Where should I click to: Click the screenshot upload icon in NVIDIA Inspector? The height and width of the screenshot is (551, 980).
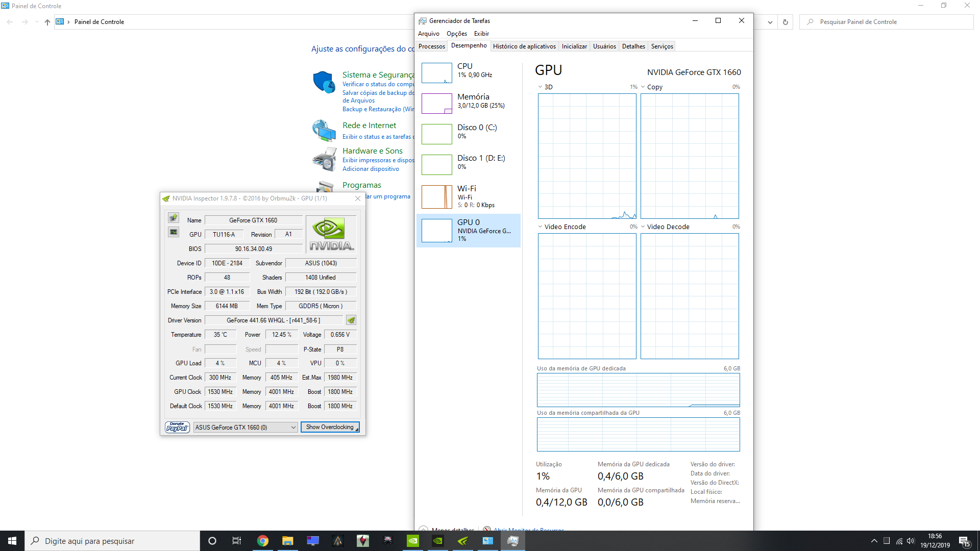pyautogui.click(x=174, y=218)
